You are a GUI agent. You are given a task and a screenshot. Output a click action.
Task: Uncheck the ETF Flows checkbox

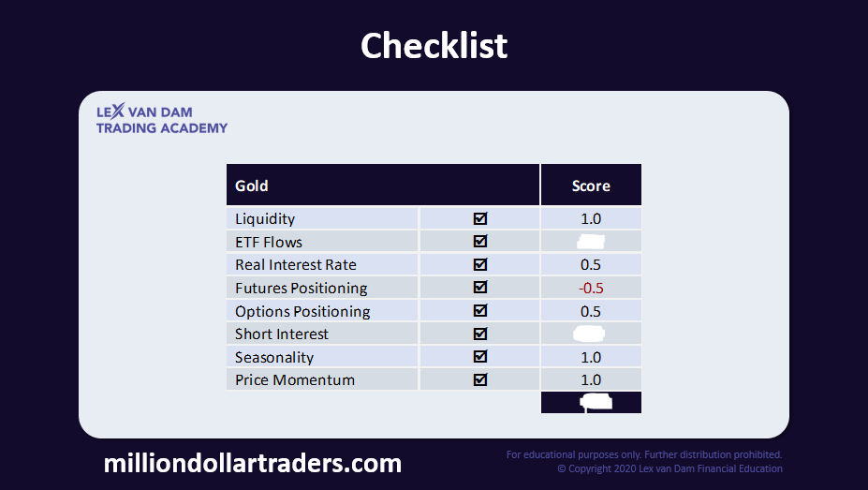click(480, 242)
